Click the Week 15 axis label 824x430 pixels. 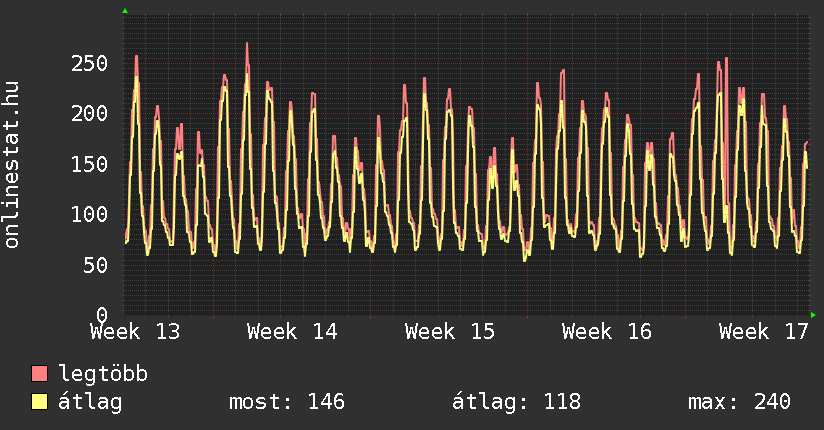click(450, 331)
